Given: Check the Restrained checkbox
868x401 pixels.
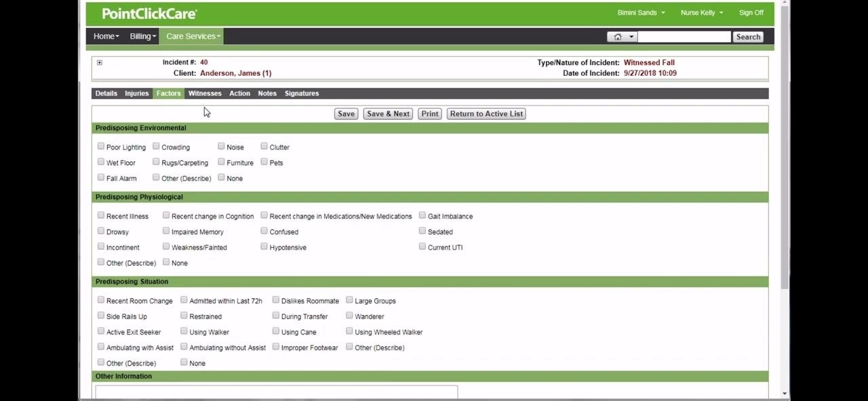Looking at the screenshot, I should tap(184, 316).
